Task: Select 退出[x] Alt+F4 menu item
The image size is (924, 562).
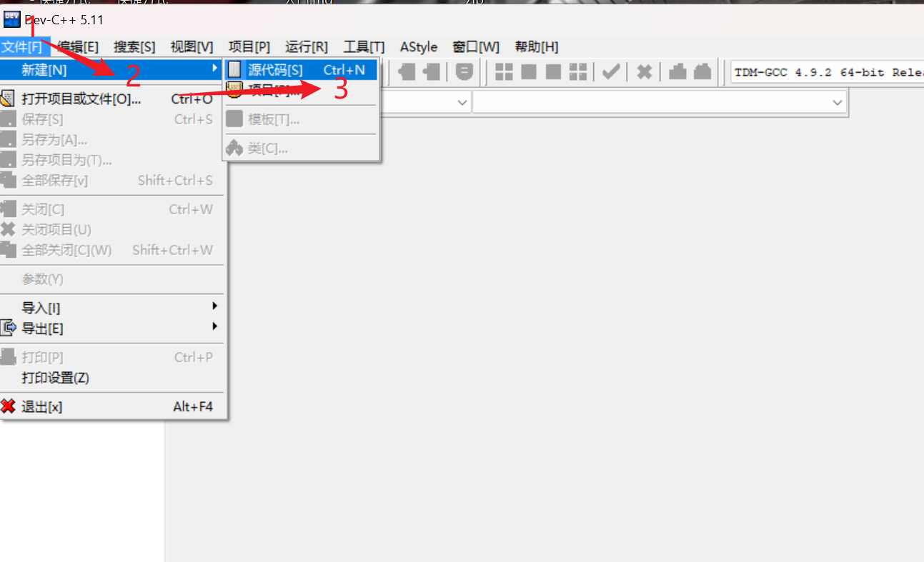Action: [x=111, y=407]
